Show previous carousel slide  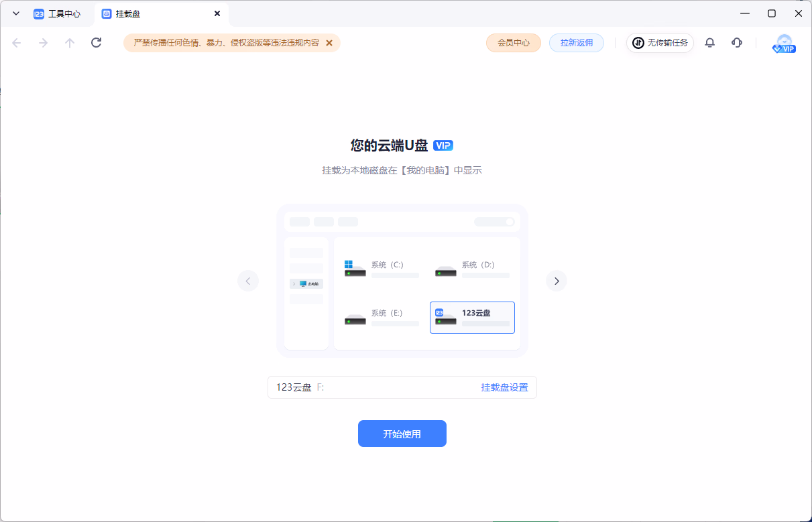248,281
